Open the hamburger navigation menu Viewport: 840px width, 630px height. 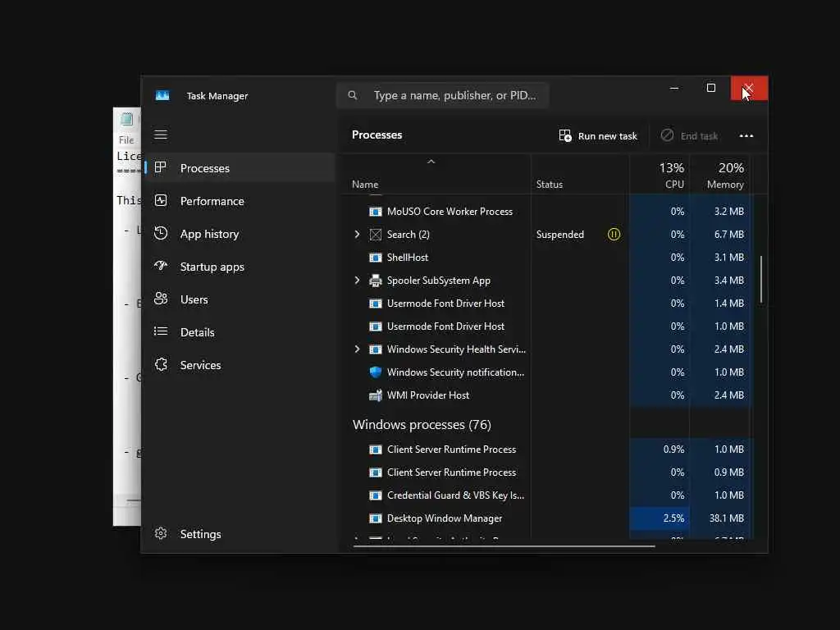pos(161,135)
